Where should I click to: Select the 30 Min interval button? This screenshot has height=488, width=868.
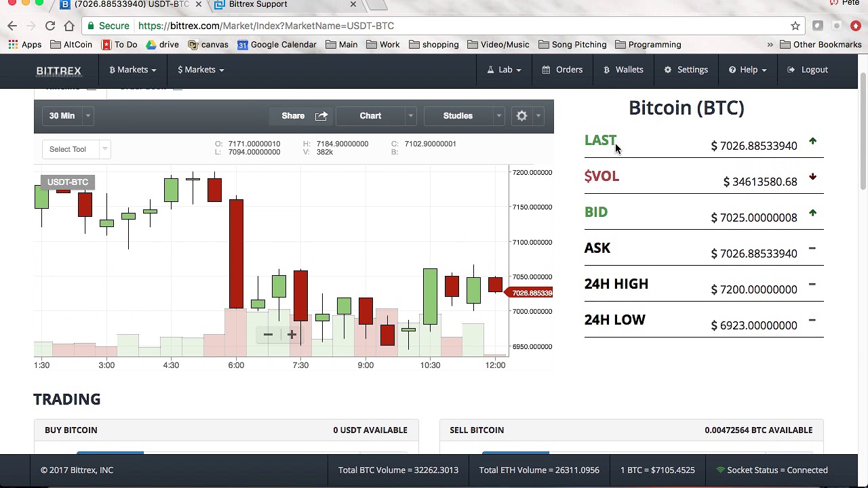[x=62, y=116]
